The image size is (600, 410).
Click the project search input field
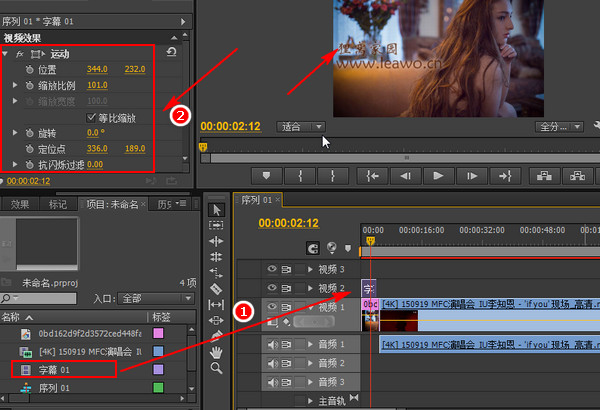click(38, 299)
